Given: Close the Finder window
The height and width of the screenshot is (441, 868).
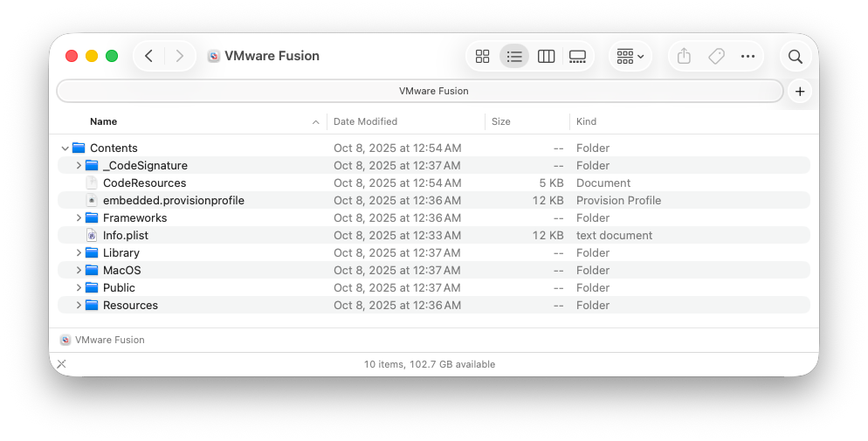Looking at the screenshot, I should [72, 56].
